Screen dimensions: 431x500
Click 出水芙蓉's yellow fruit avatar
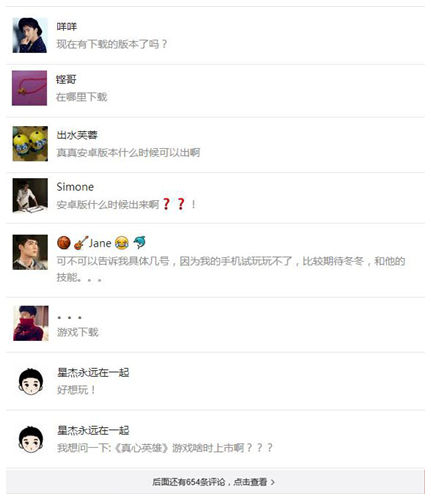point(30,144)
